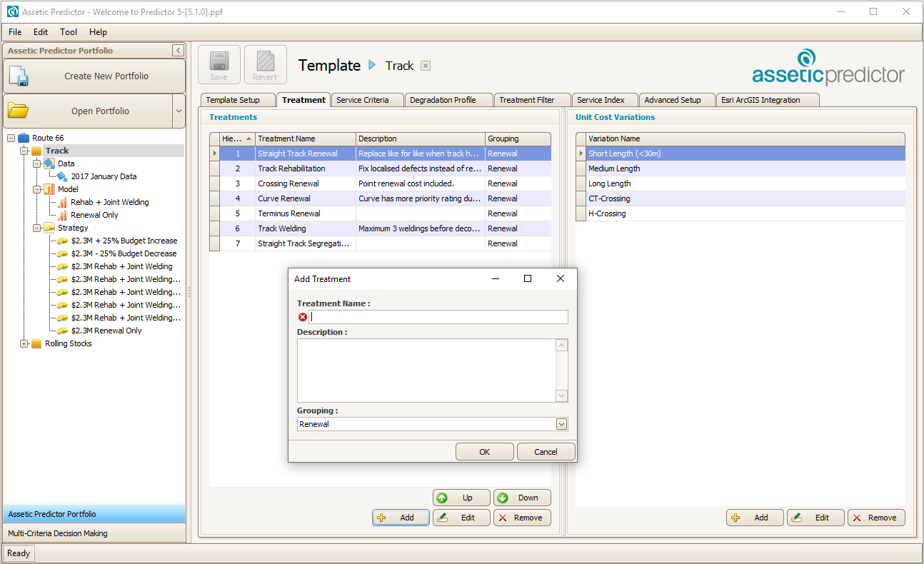Image resolution: width=924 pixels, height=564 pixels.
Task: Click the Treatment Name text field
Action: click(x=438, y=317)
